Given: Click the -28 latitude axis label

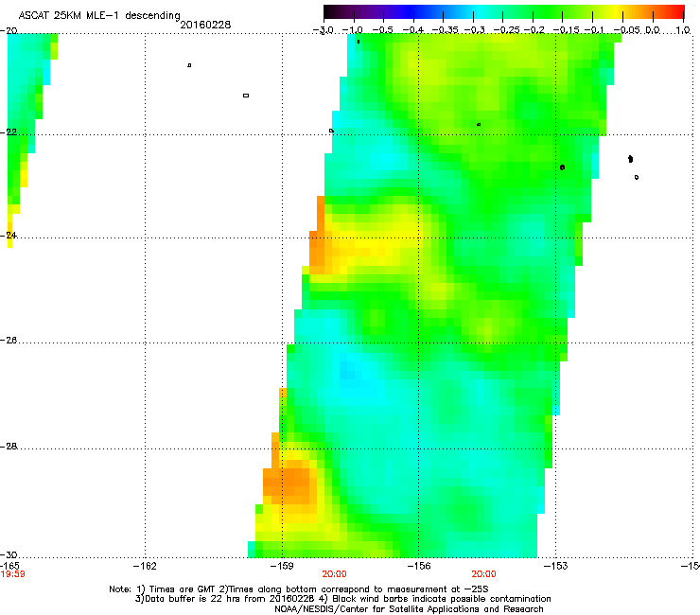Looking at the screenshot, I should coord(9,447).
